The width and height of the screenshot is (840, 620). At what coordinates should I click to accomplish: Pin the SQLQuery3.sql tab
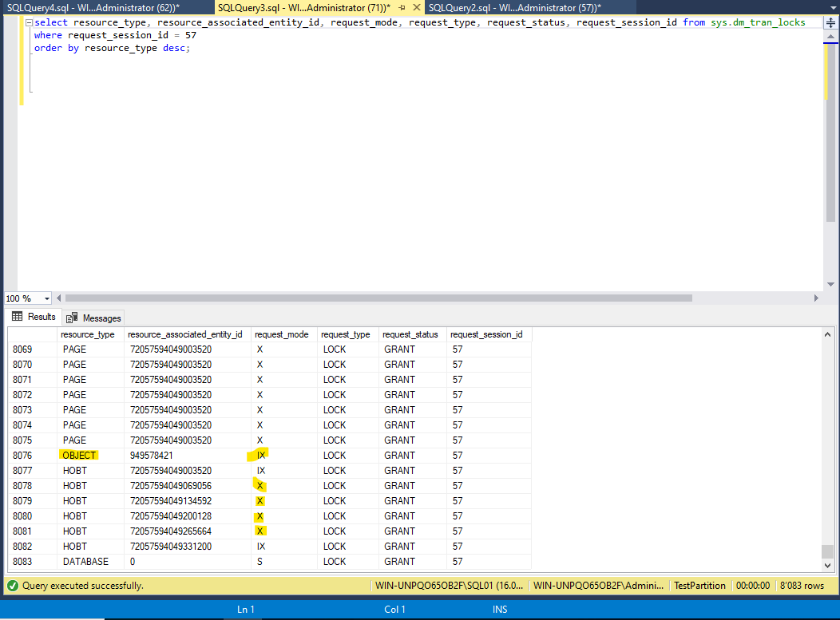402,7
